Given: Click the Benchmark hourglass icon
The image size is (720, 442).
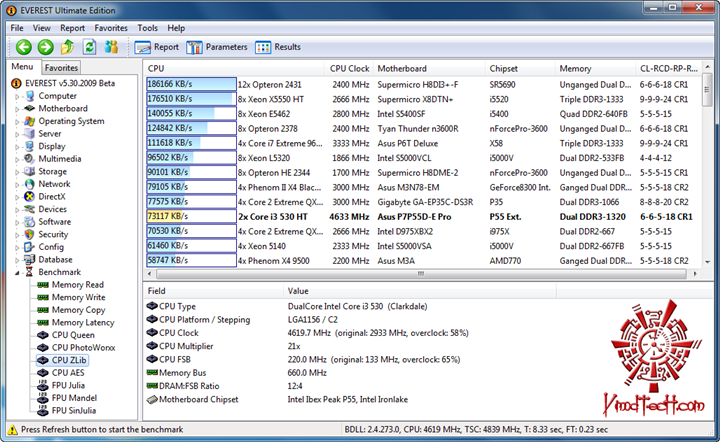Looking at the screenshot, I should coord(29,272).
